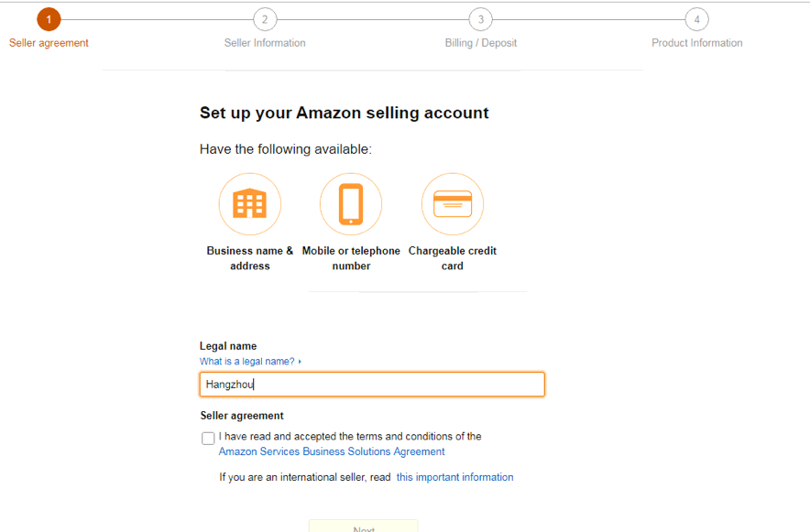810x532 pixels.
Task: Click step 2 circle in progress bar
Action: (265, 19)
